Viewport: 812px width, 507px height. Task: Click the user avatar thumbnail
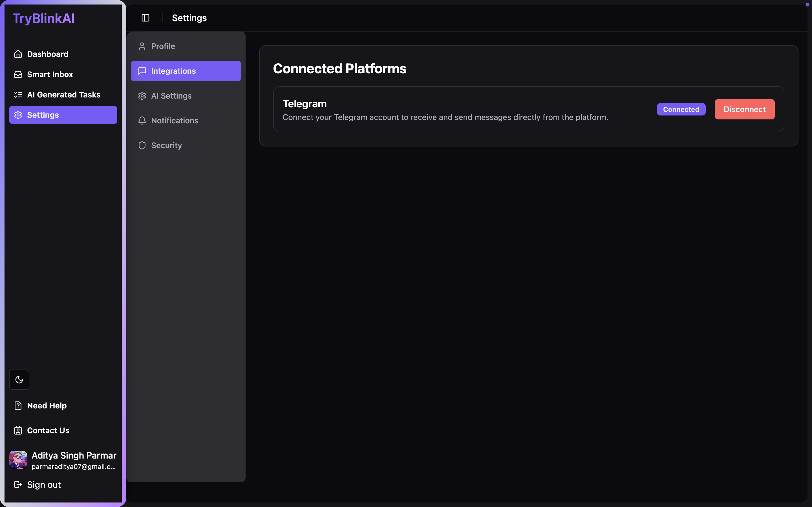18,460
